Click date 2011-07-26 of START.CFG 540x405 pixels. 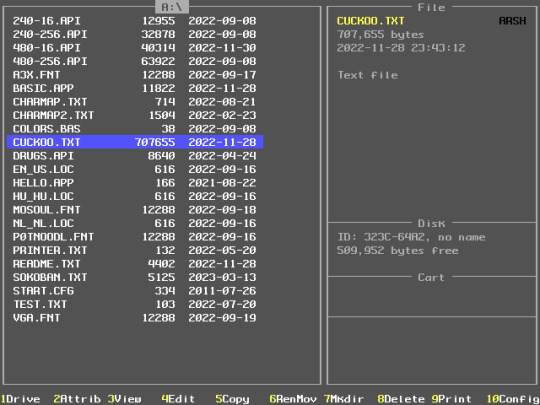tap(222, 291)
